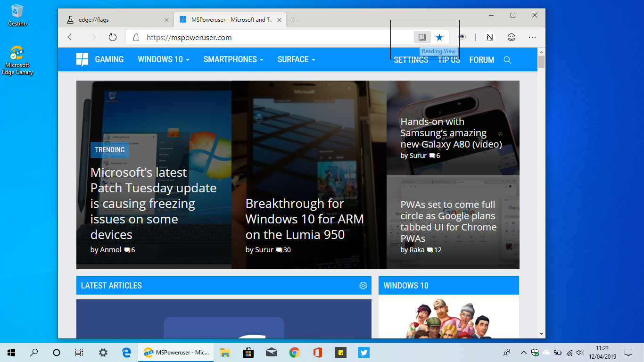Click the blue favorites star icon
This screenshot has width=644, height=362.
pyautogui.click(x=439, y=37)
